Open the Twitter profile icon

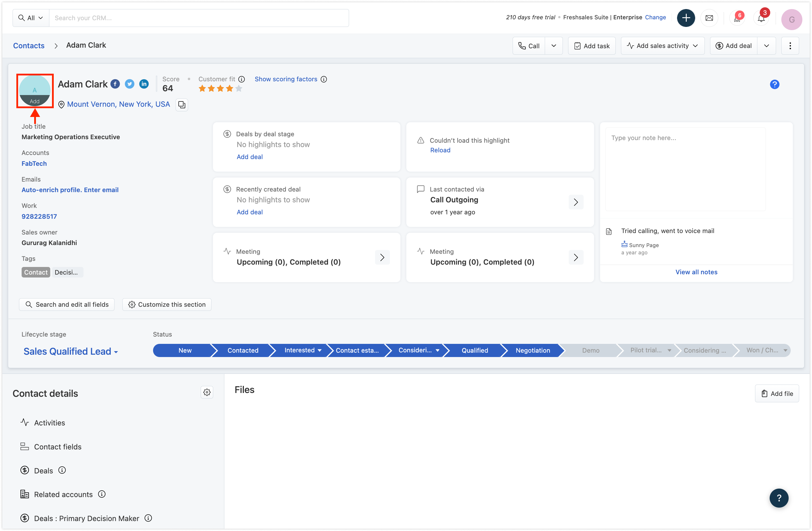[130, 84]
